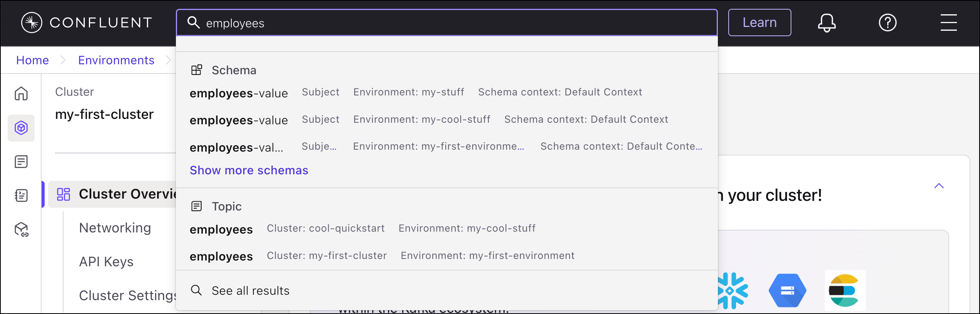
Task: Open API Keys menu item
Action: [x=106, y=262]
